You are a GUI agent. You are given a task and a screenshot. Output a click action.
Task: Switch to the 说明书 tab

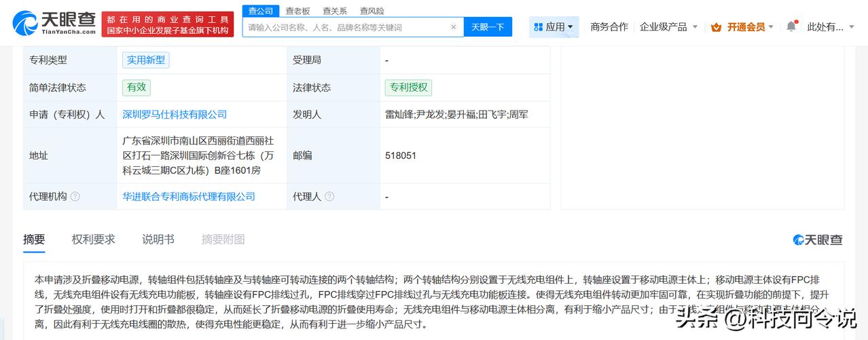(158, 240)
